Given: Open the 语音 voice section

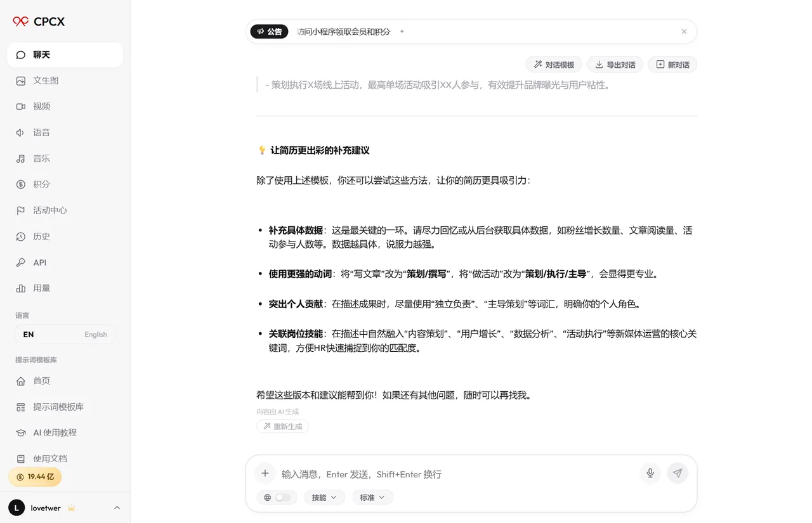Looking at the screenshot, I should point(65,132).
